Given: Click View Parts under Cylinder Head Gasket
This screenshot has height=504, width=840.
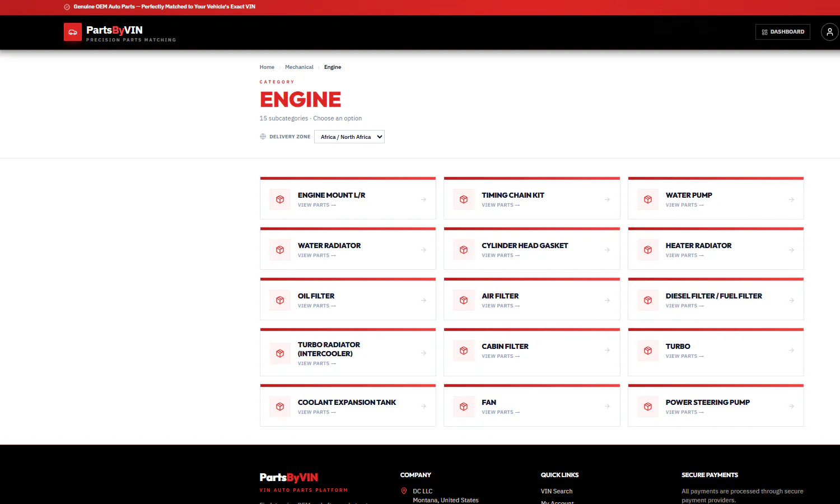Looking at the screenshot, I should (501, 255).
